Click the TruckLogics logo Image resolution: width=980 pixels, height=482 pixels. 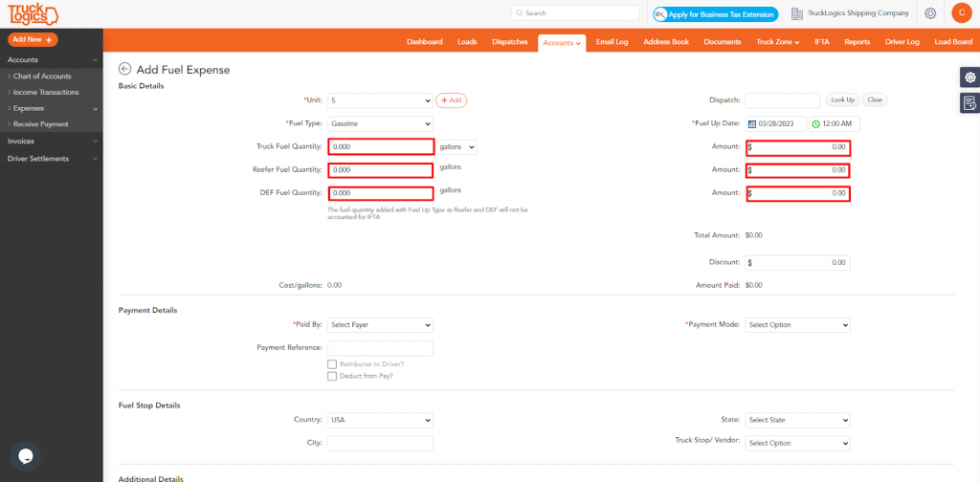pos(33,13)
